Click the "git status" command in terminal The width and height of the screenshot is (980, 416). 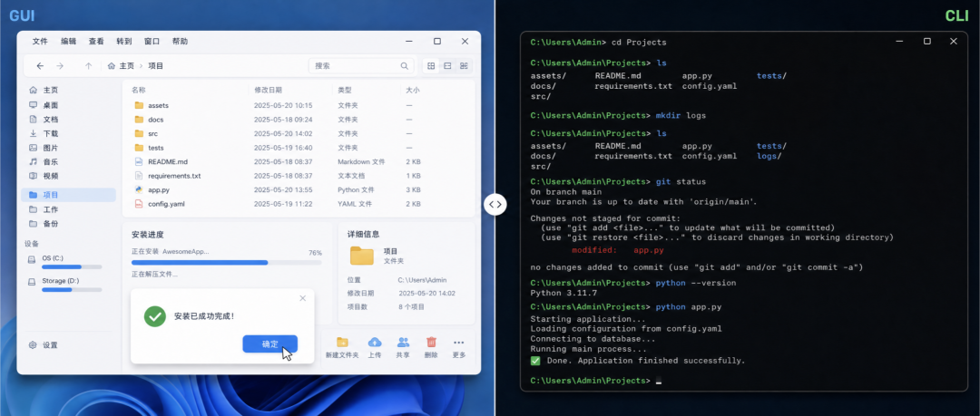click(681, 182)
